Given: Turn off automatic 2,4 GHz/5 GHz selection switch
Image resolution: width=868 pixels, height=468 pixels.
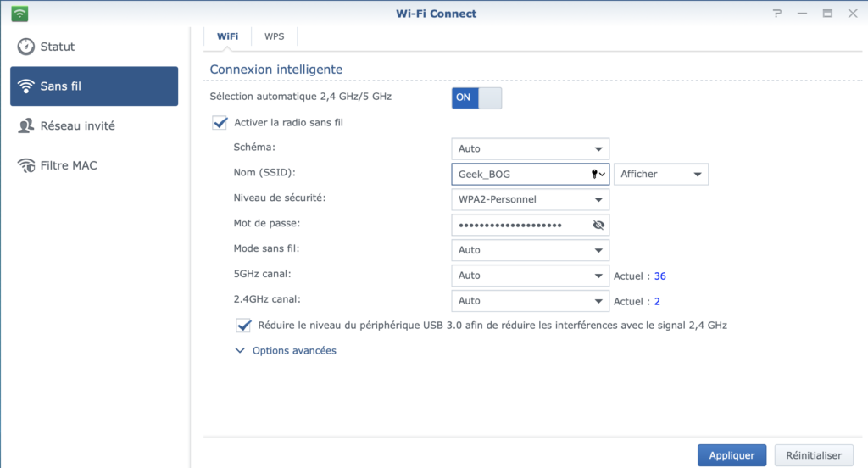Looking at the screenshot, I should click(x=476, y=98).
